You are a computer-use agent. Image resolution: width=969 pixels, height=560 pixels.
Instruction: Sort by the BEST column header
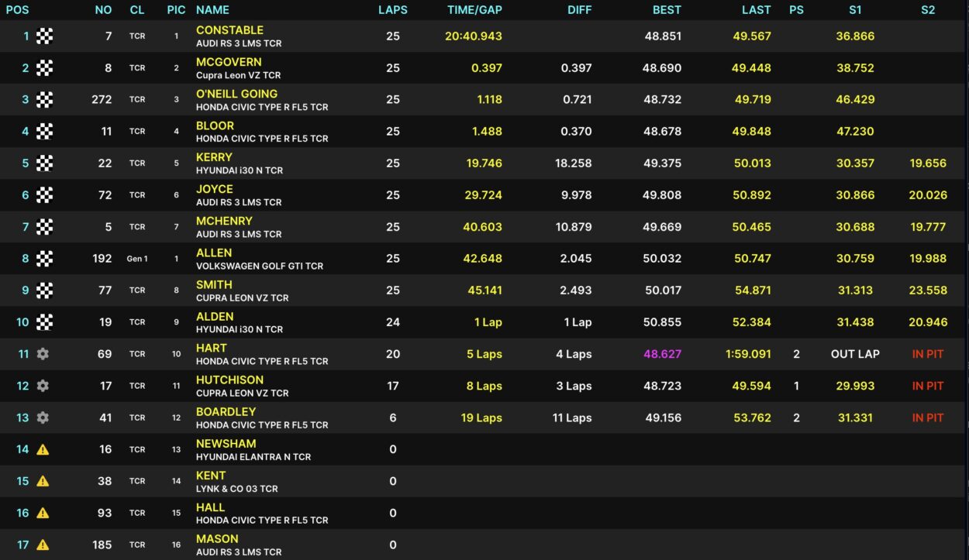coord(667,10)
